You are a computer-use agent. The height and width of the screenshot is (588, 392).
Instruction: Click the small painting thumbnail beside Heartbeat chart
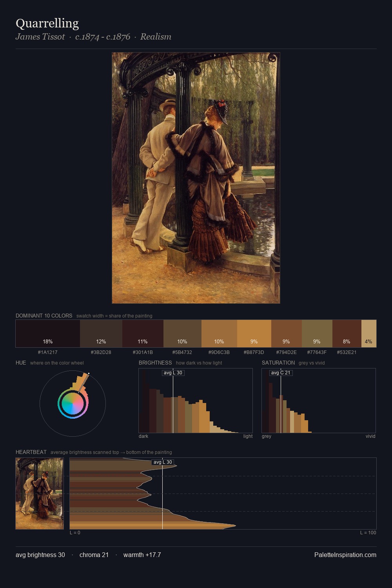[40, 494]
